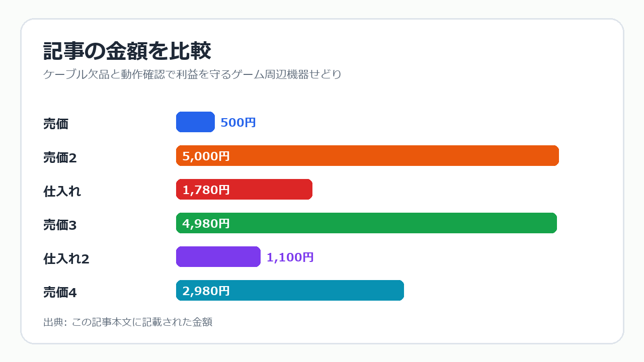Image resolution: width=644 pixels, height=362 pixels.
Task: Click the 出典 source note text
Action: pyautogui.click(x=128, y=322)
